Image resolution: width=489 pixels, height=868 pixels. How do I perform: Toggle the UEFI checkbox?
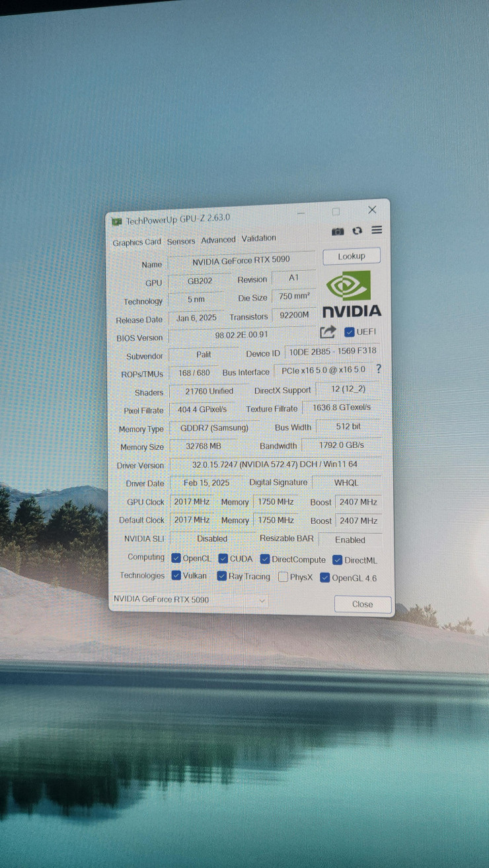[350, 332]
